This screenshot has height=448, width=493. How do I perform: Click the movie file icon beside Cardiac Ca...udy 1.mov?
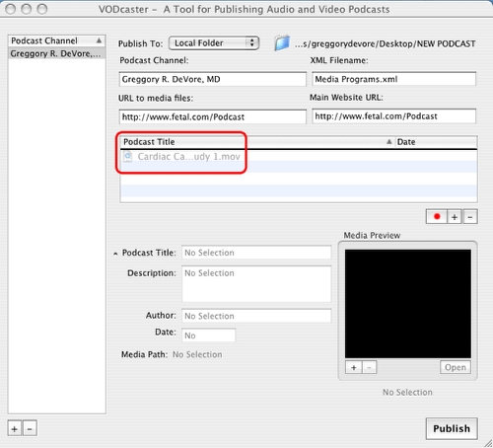click(x=127, y=157)
